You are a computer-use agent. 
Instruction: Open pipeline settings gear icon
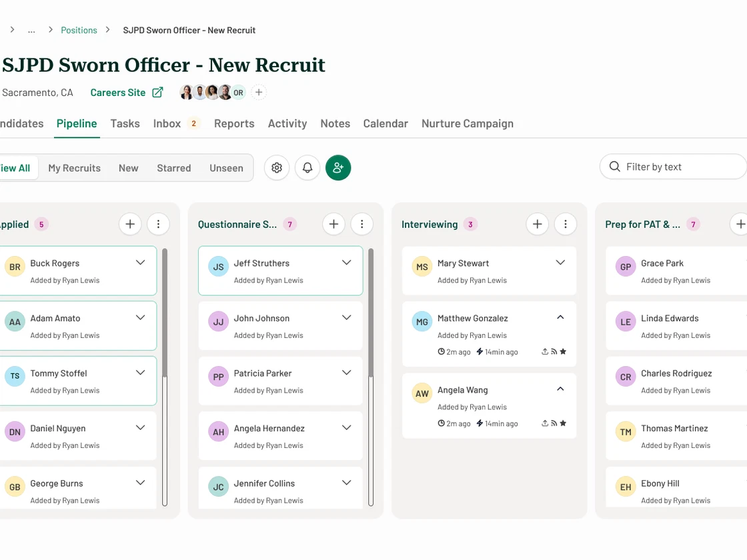tap(277, 168)
